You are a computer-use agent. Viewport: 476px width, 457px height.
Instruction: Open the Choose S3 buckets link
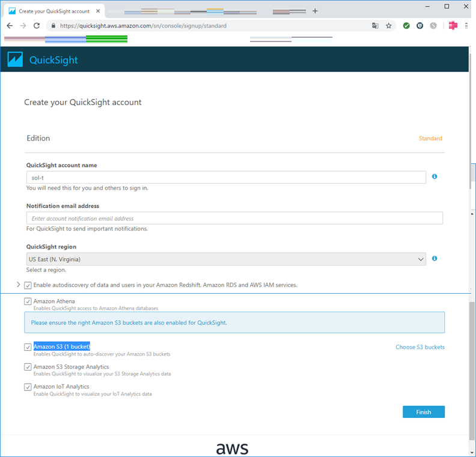pyautogui.click(x=420, y=347)
